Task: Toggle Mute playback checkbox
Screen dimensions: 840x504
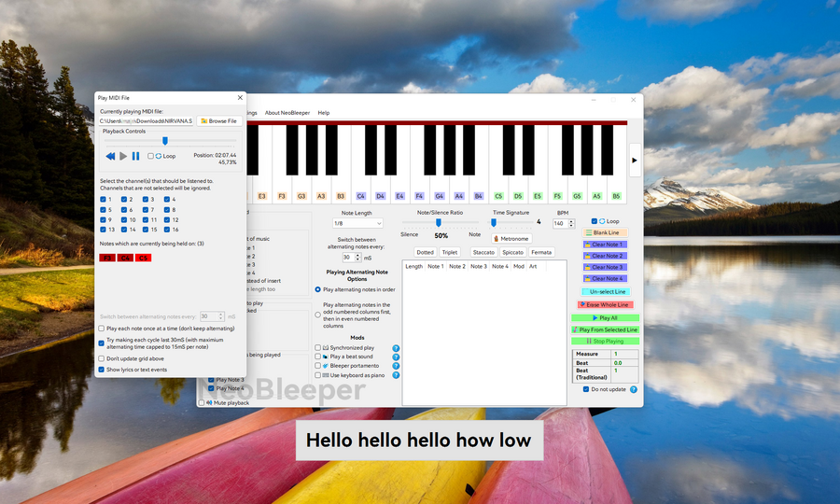Action: point(202,403)
